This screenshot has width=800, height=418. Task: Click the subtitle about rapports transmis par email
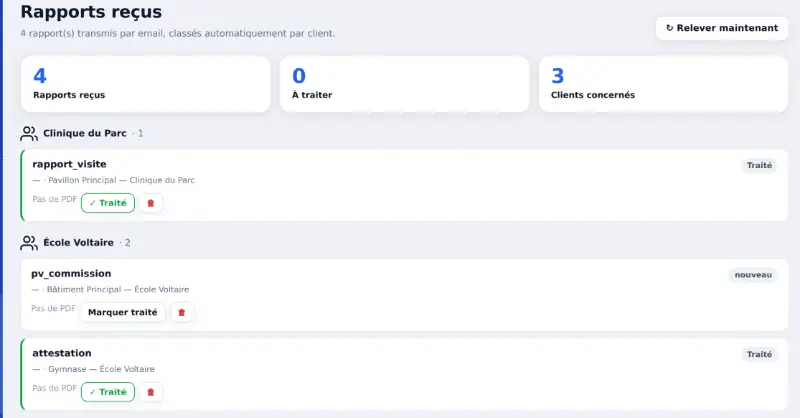tap(178, 34)
